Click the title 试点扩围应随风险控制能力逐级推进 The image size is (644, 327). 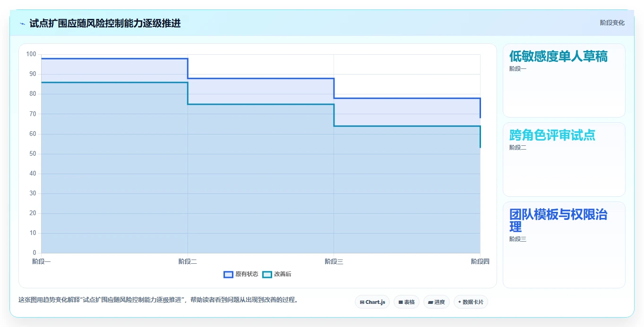[105, 23]
